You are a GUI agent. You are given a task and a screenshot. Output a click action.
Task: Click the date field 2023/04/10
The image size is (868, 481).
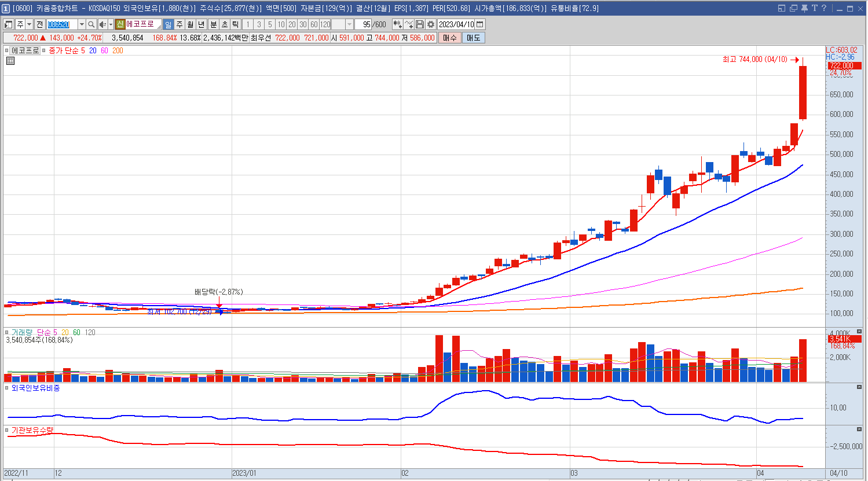pyautogui.click(x=456, y=24)
